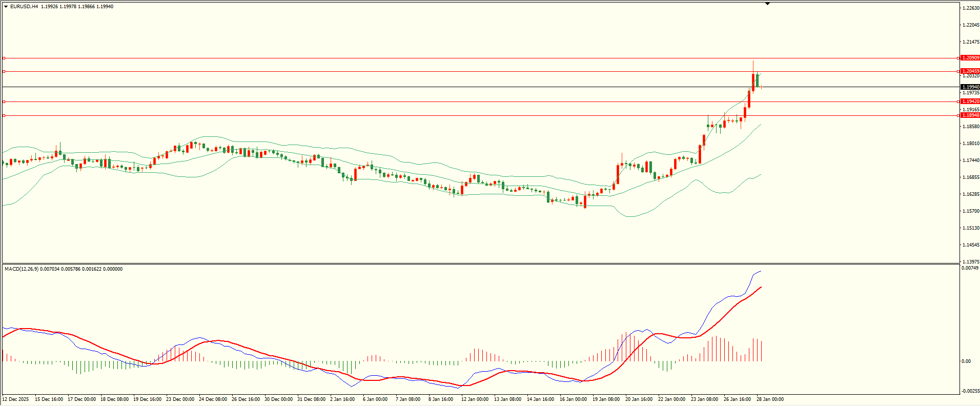Viewport: 980px width, 406px height.
Task: Click the 6 Jan 00:00 time axis label
Action: 375,399
